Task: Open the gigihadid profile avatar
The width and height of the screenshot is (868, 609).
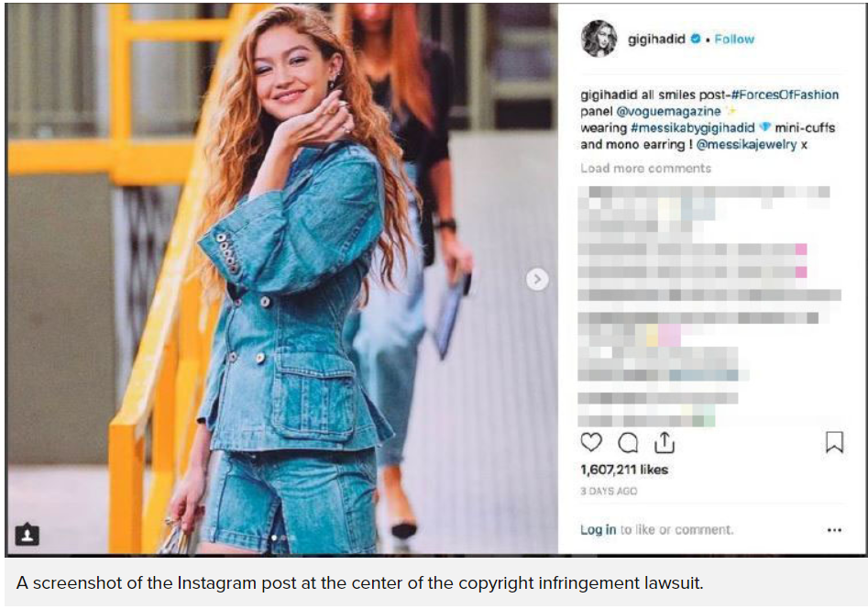Action: (599, 39)
